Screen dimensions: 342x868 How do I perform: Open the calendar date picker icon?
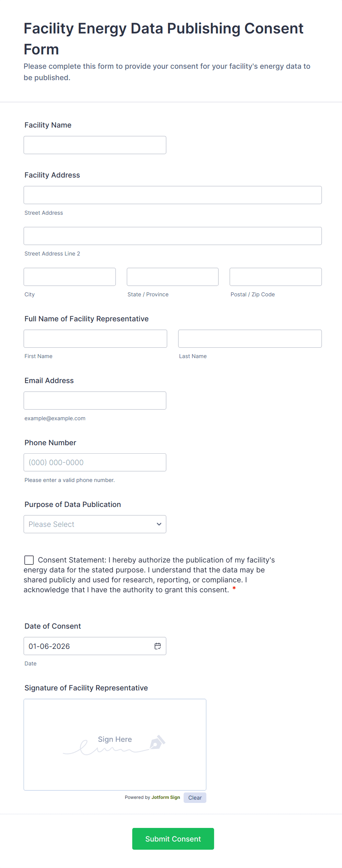158,646
